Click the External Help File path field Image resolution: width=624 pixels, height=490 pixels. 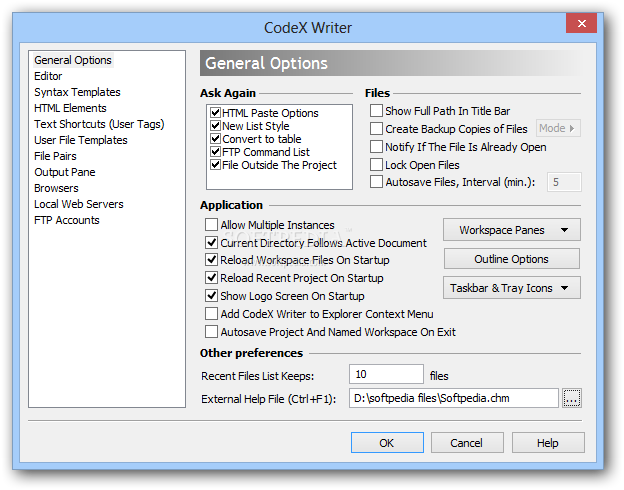pyautogui.click(x=454, y=398)
